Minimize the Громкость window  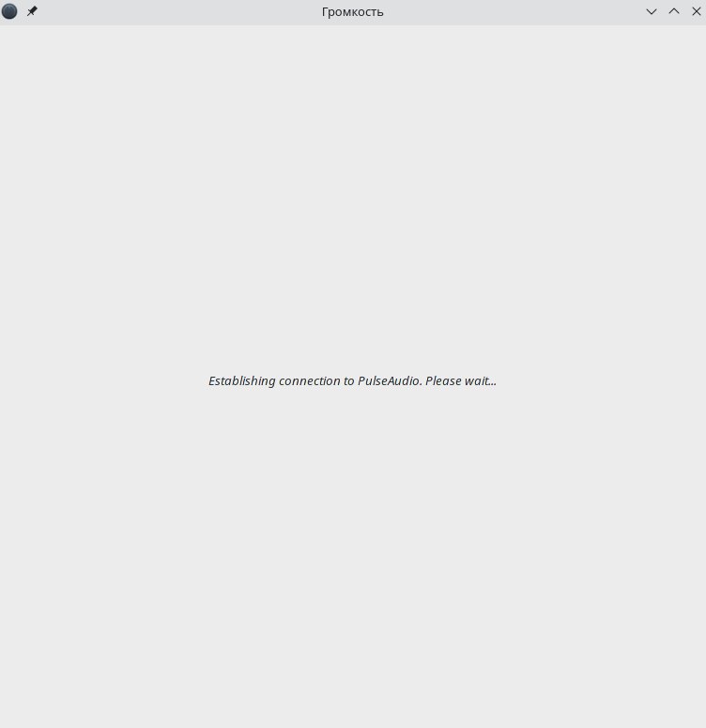click(652, 11)
